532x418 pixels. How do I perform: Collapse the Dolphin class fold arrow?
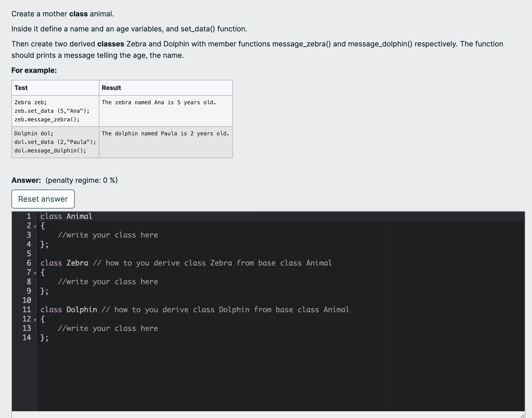click(35, 320)
